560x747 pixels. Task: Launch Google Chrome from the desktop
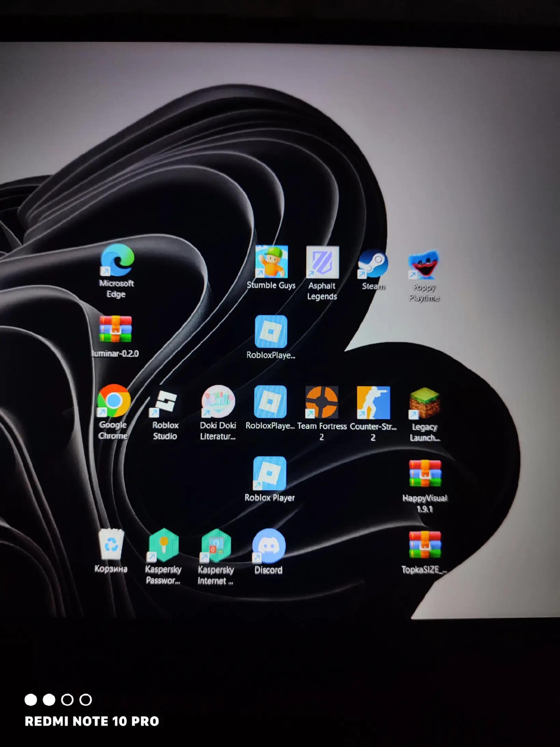[114, 401]
